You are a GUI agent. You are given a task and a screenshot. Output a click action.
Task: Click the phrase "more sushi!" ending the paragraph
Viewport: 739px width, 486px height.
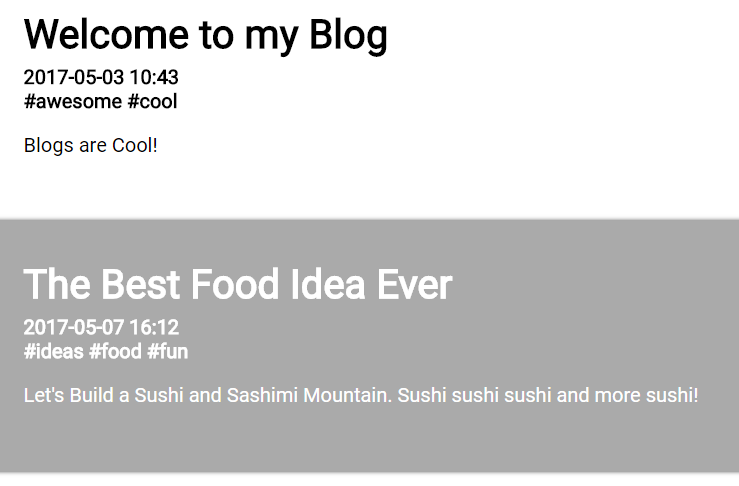click(648, 395)
